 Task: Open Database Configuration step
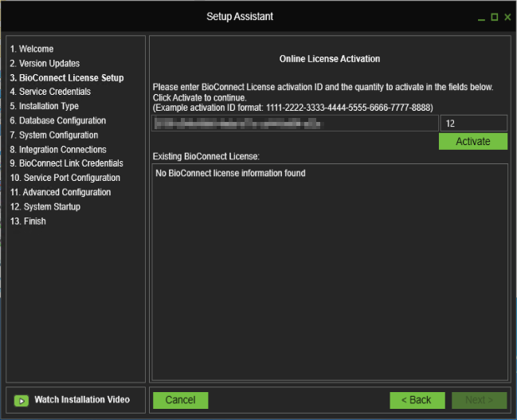click(57, 121)
